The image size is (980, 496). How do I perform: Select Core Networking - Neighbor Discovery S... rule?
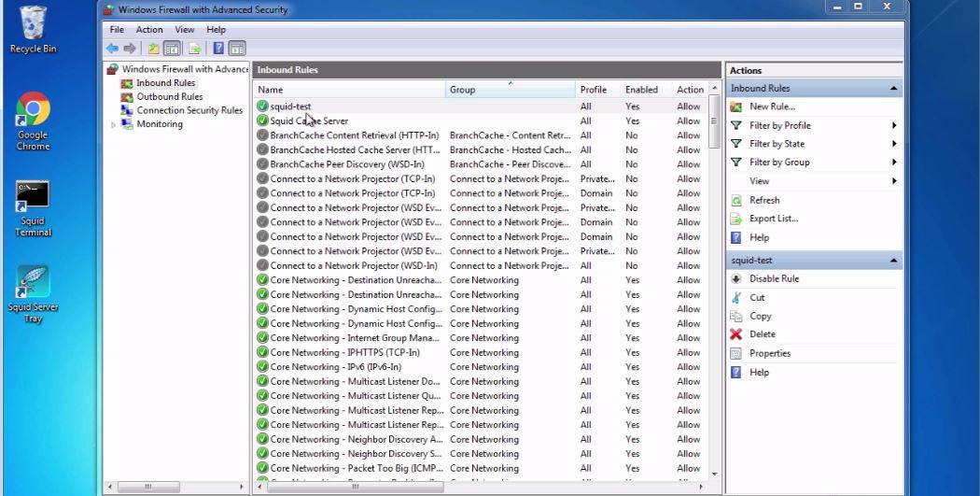coord(482,453)
